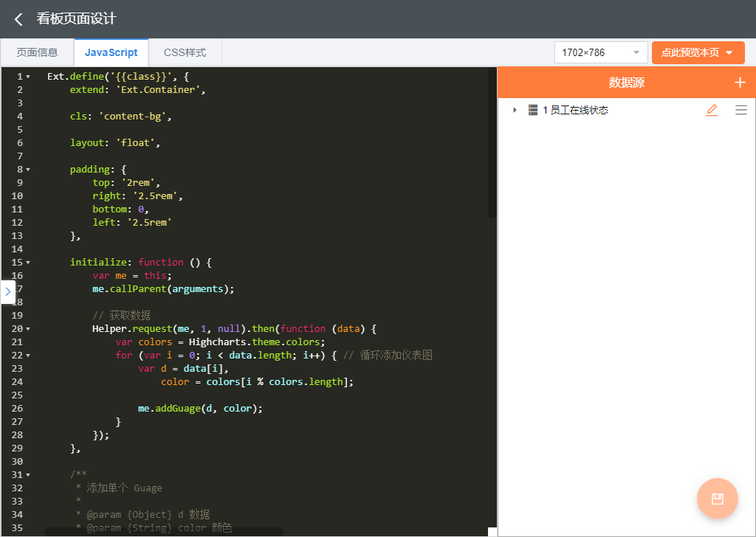Collapse Helper.request callback at line 20
The image size is (756, 537).
(x=28, y=329)
